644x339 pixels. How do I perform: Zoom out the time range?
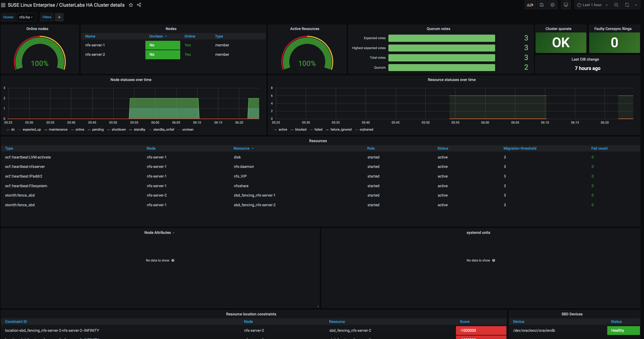click(616, 5)
